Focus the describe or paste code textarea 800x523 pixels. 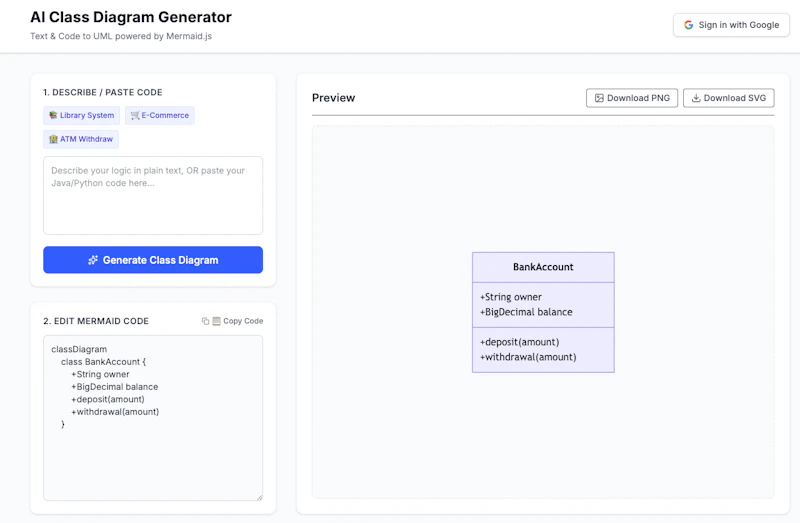[153, 195]
